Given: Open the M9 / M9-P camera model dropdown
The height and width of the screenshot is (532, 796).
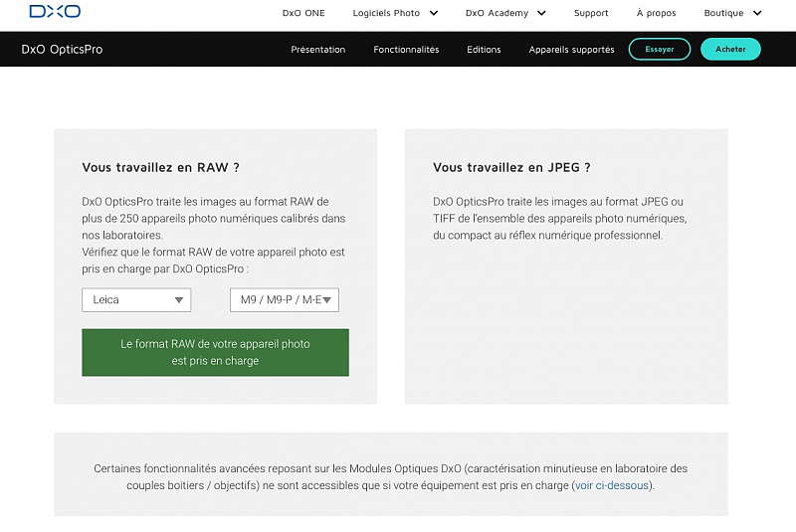Looking at the screenshot, I should pos(285,300).
